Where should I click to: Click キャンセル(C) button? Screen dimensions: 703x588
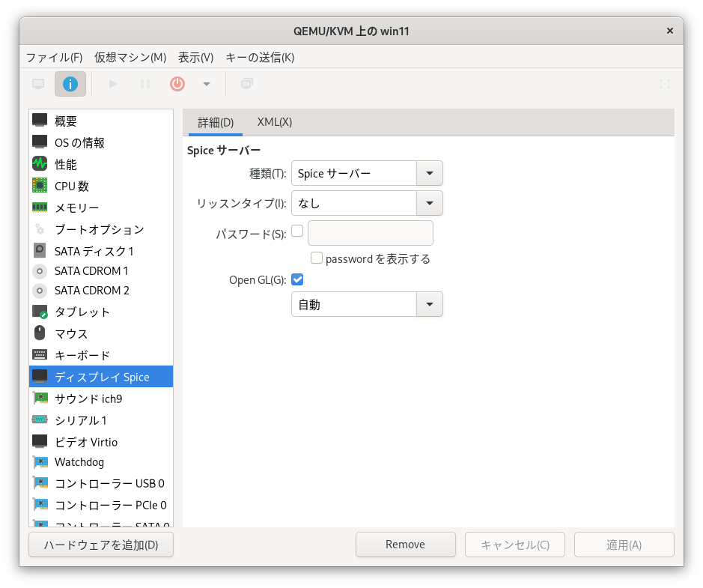(x=515, y=545)
